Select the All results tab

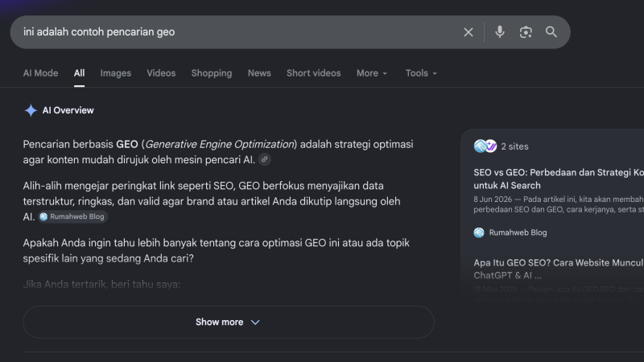79,73
